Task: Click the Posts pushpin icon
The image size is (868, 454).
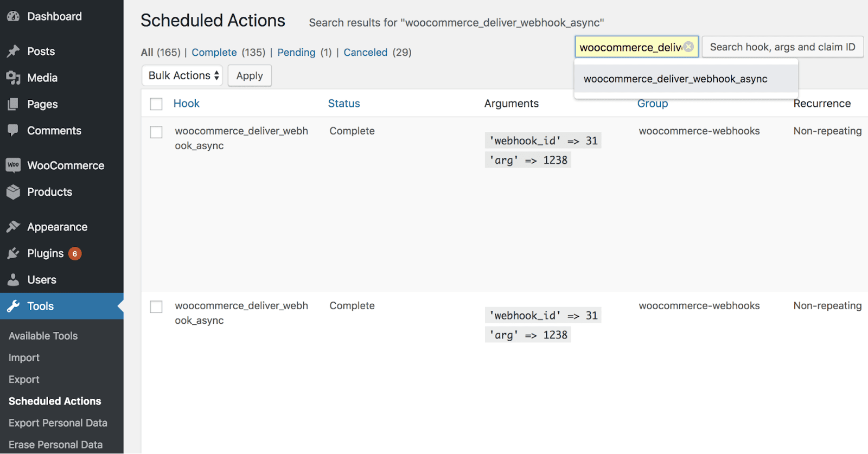Action: [x=13, y=52]
